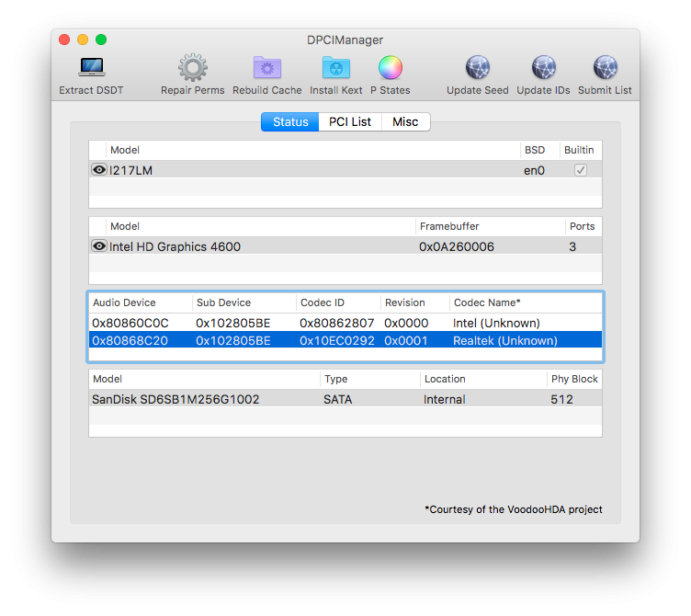The image size is (691, 616).
Task: Open the Rebuild Cache folder icon
Action: point(266,68)
